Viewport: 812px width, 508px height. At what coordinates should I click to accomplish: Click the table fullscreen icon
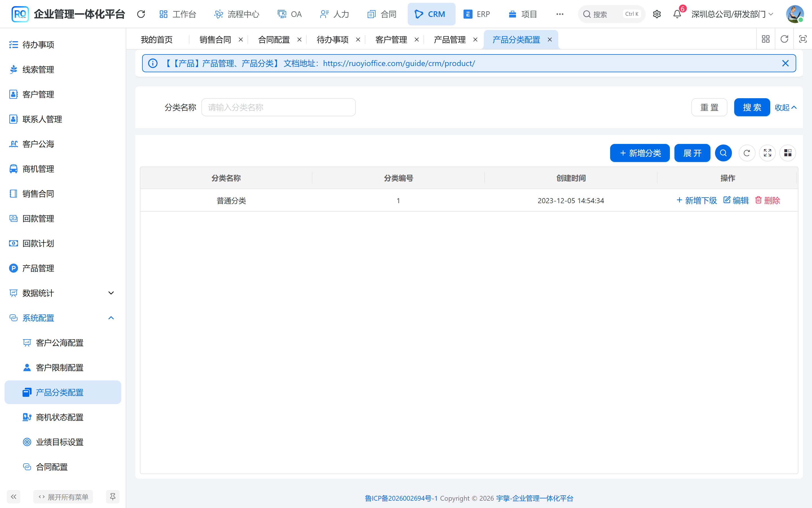767,153
